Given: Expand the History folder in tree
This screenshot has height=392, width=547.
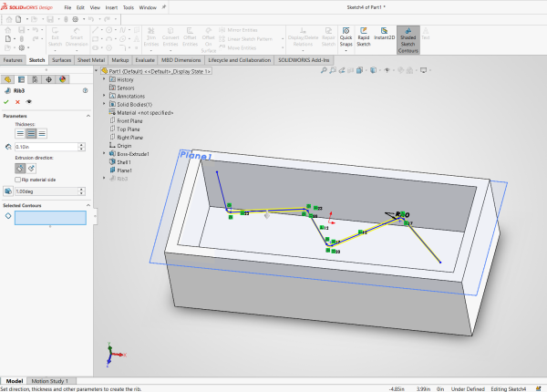Looking at the screenshot, I should (104, 79).
